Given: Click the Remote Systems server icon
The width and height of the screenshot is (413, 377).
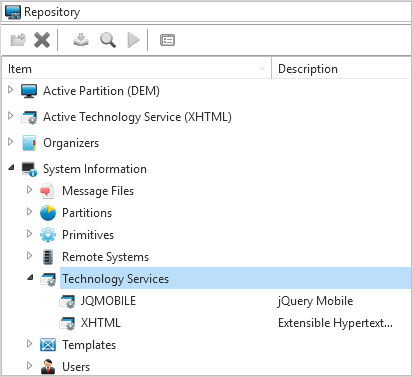Looking at the screenshot, I should pyautogui.click(x=48, y=257).
